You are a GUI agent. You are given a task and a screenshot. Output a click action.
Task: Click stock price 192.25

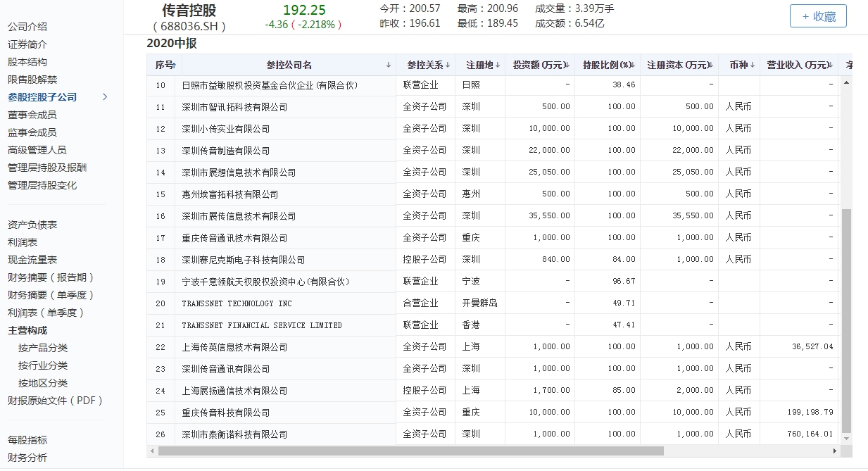point(304,10)
